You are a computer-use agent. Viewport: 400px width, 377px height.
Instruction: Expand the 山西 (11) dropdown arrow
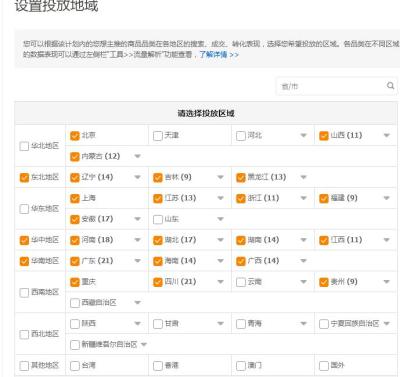click(x=387, y=135)
